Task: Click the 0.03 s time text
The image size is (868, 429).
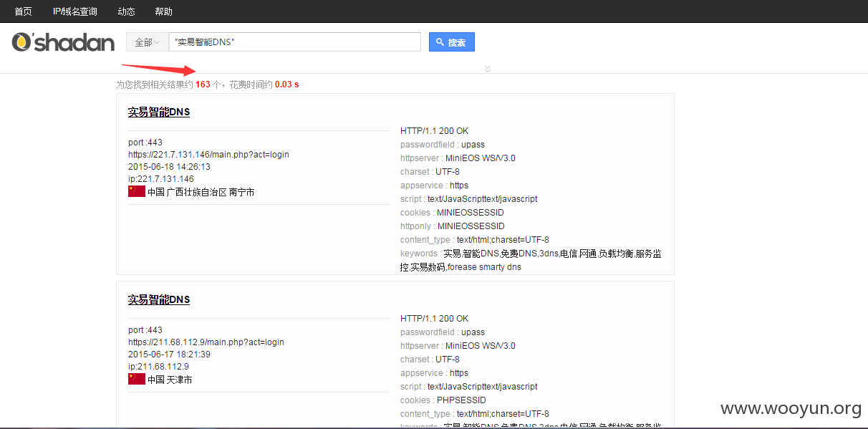Action: [286, 84]
